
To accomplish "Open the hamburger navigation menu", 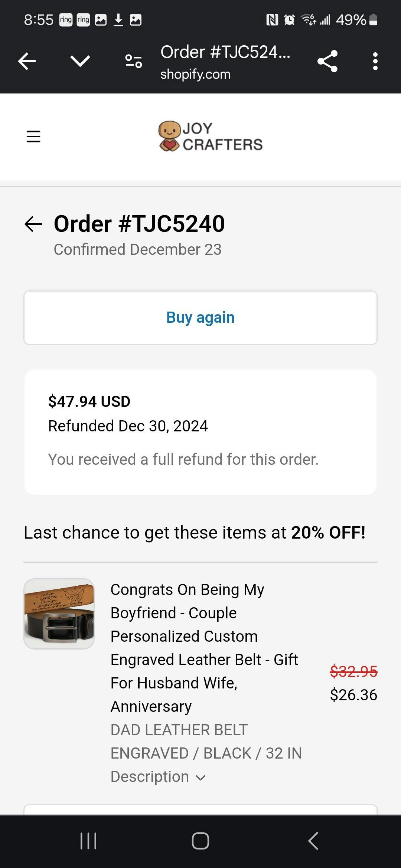I will point(33,137).
